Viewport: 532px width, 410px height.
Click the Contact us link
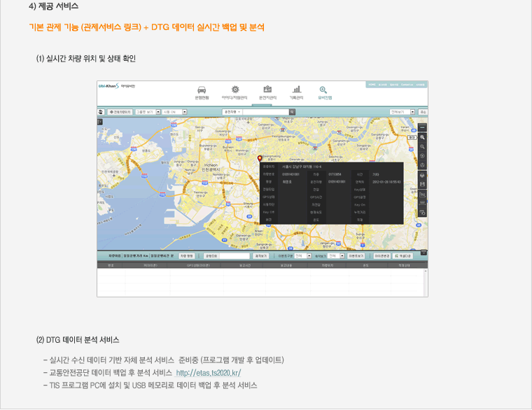[407, 85]
